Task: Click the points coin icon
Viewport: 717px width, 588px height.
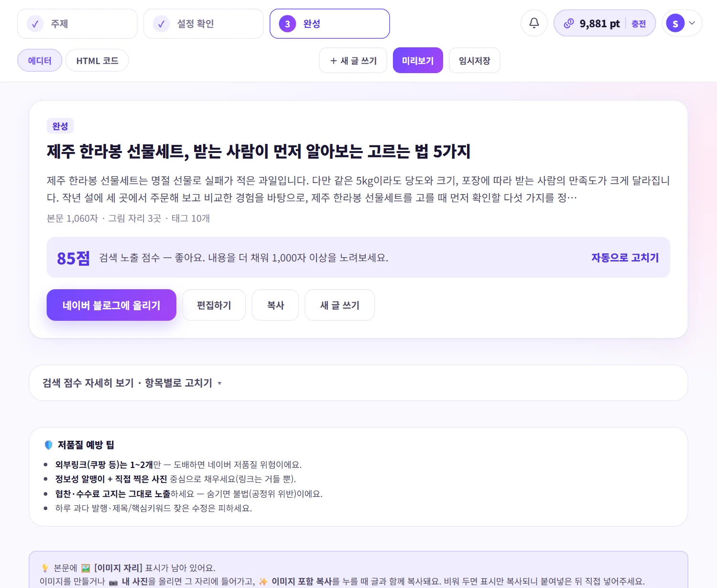Action: pos(569,23)
